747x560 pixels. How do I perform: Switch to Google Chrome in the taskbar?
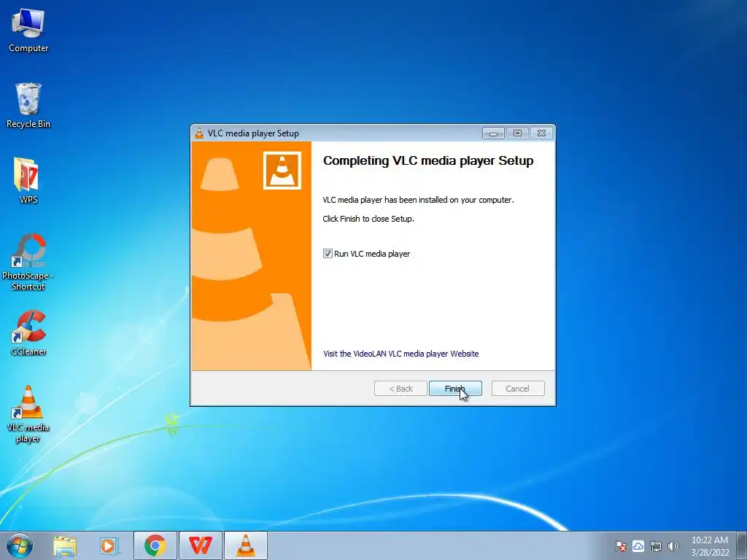pos(155,545)
